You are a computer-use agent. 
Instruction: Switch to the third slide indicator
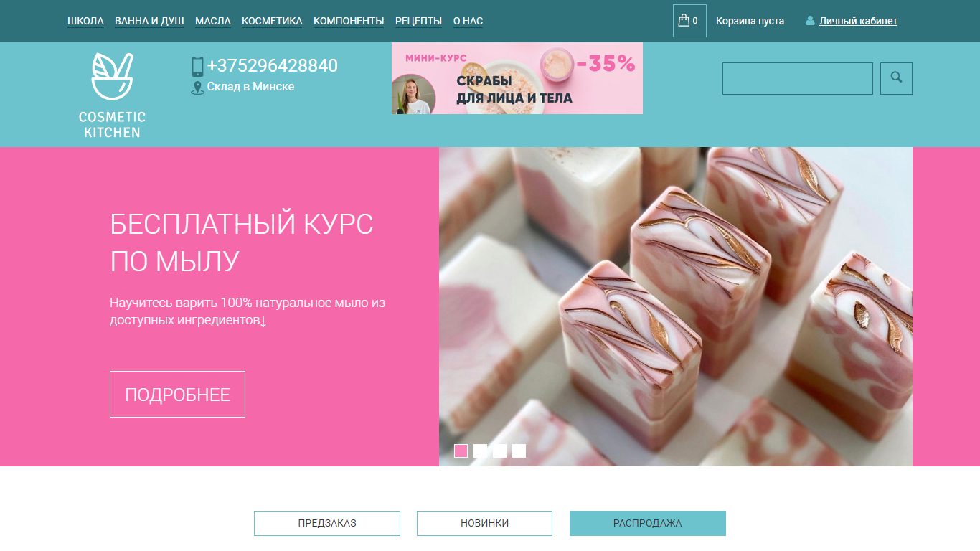499,451
